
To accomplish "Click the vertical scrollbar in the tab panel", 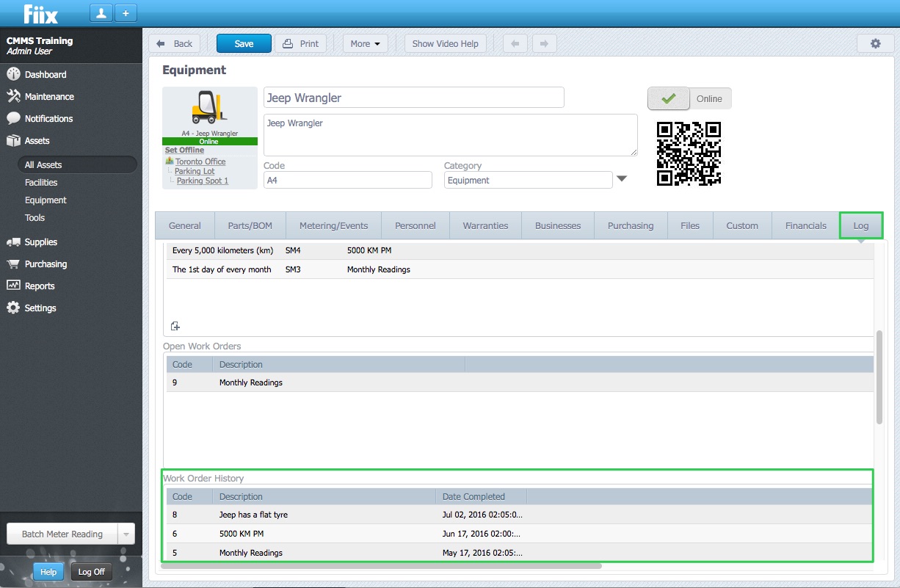I will pos(879,377).
